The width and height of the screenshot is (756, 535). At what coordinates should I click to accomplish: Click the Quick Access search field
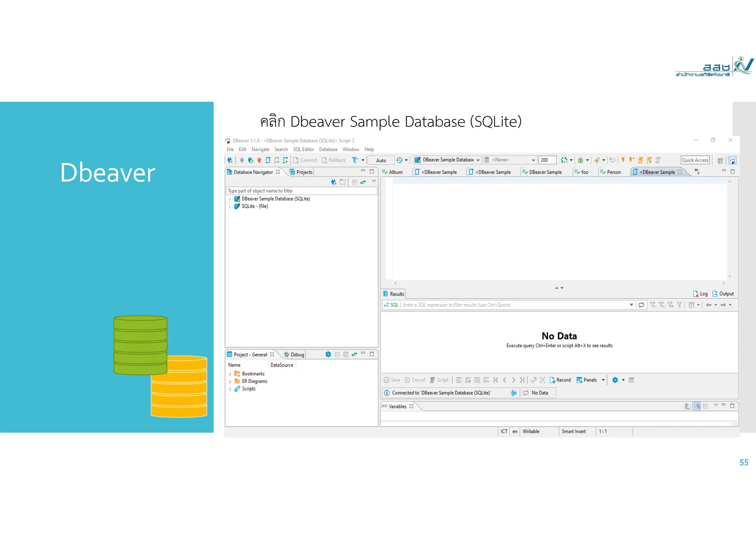coord(695,160)
